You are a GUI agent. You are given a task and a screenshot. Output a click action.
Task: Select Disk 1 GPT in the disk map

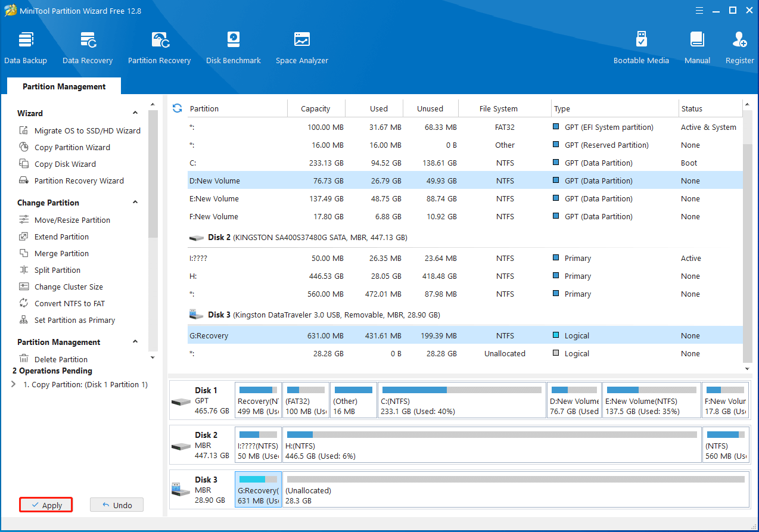click(201, 400)
